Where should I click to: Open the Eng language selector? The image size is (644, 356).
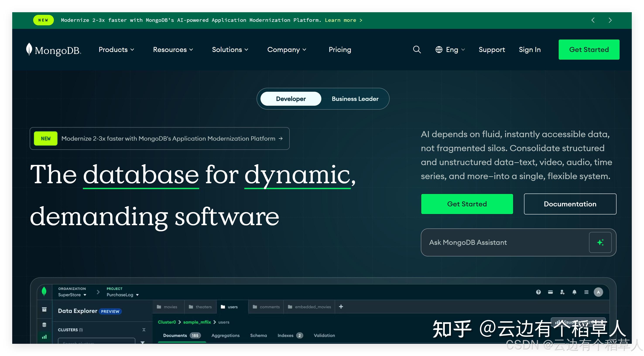click(x=450, y=50)
